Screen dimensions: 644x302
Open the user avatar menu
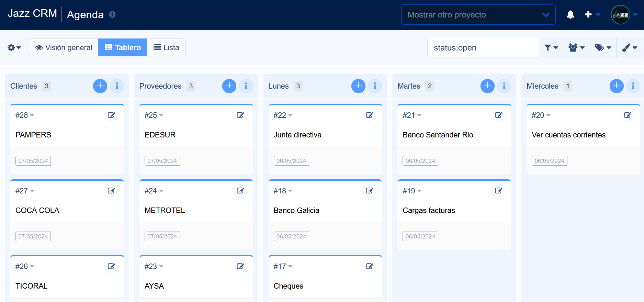coord(624,14)
